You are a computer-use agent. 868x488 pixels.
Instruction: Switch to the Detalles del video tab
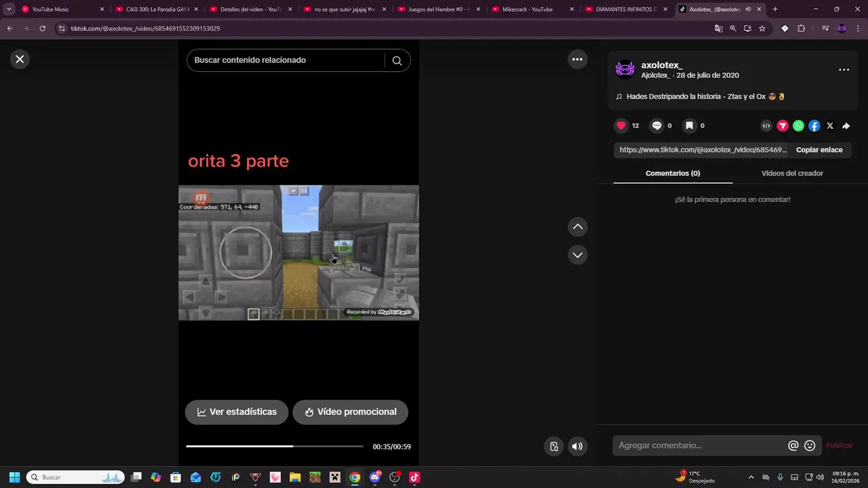(250, 9)
